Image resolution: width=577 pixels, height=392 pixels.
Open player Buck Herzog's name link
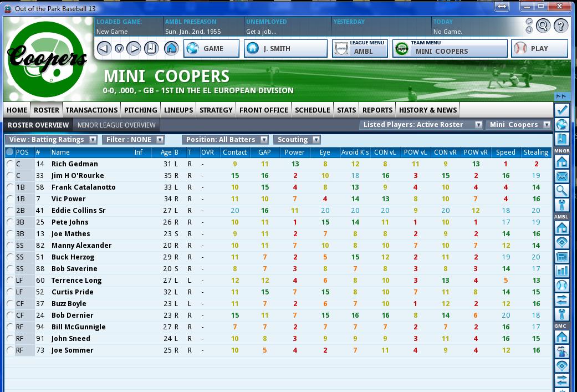pos(73,257)
